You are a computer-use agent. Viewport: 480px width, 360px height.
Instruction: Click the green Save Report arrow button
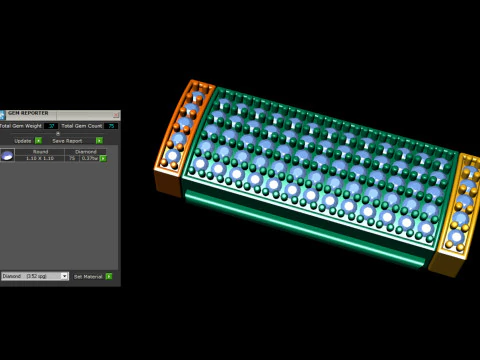(99, 141)
